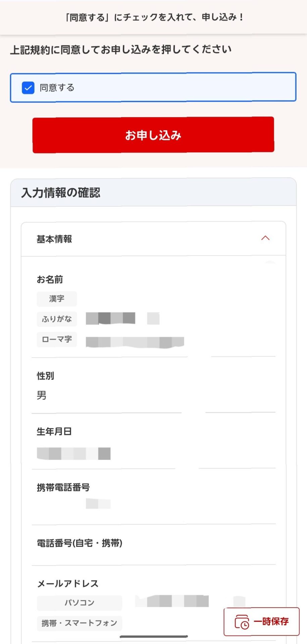
Task: Tap the 一時保存 save button
Action: point(262,622)
